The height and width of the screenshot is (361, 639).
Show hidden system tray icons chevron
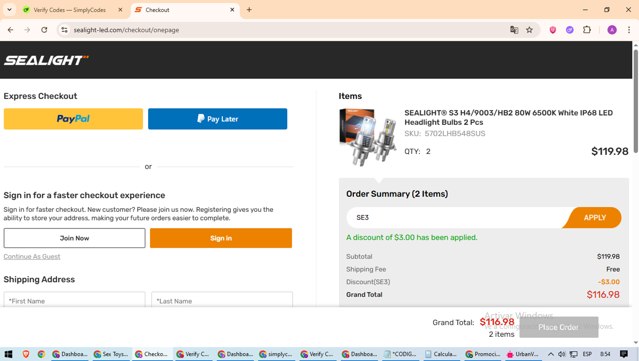(x=551, y=354)
